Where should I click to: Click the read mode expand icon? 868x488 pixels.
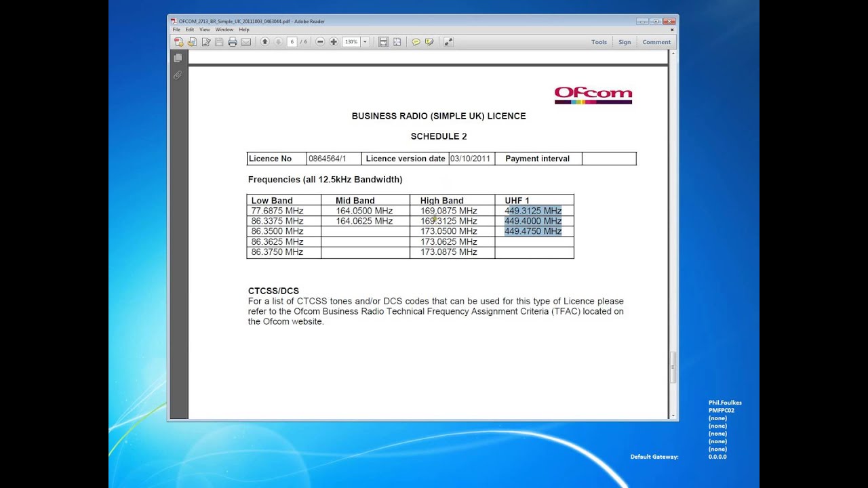(x=448, y=42)
